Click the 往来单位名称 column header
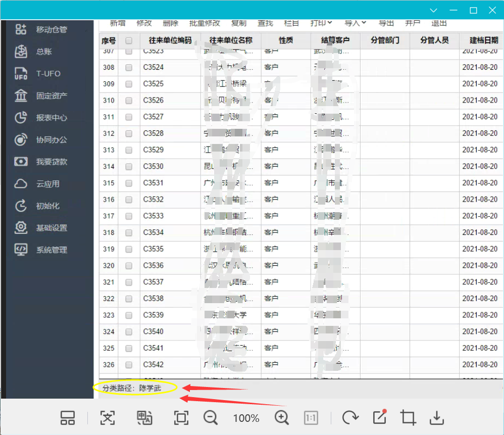The height and width of the screenshot is (435, 504). click(231, 40)
